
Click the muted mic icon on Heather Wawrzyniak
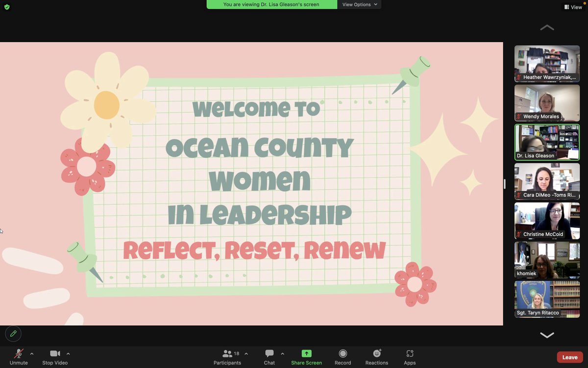point(519,78)
